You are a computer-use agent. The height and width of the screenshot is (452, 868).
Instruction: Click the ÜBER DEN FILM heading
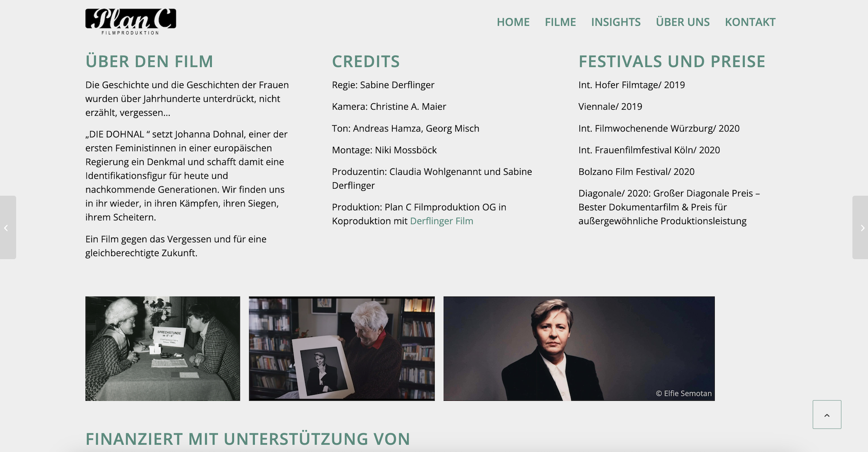coord(149,62)
